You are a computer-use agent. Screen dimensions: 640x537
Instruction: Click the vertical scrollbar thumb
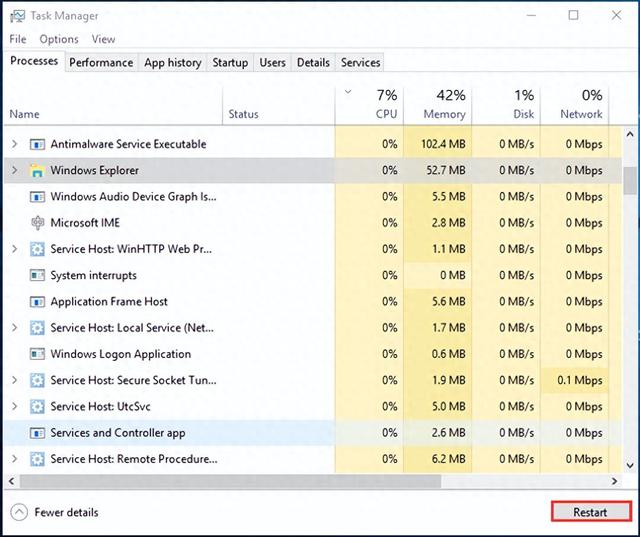pos(630,181)
